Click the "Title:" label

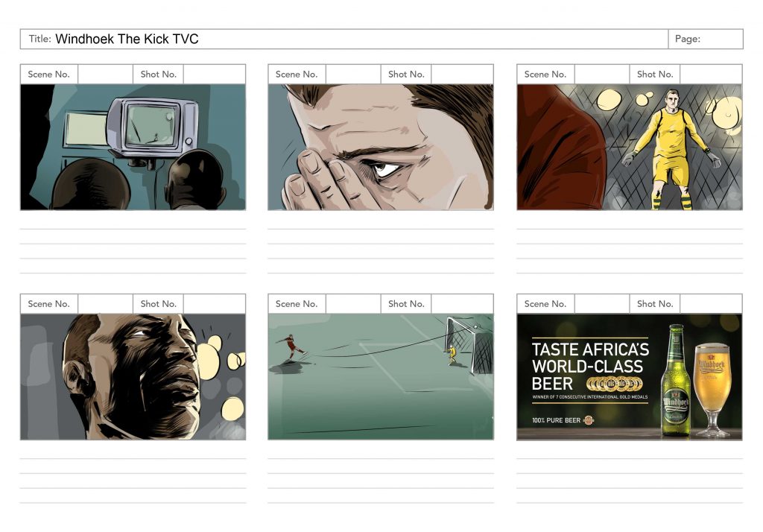[x=40, y=39]
